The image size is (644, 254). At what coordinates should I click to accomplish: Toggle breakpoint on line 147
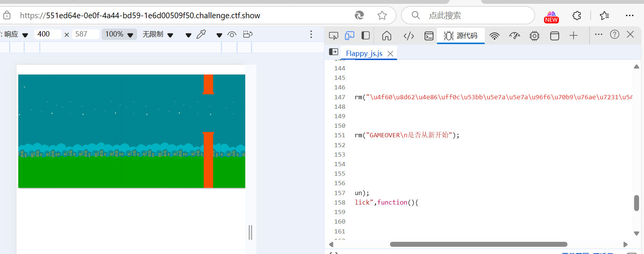coord(339,97)
